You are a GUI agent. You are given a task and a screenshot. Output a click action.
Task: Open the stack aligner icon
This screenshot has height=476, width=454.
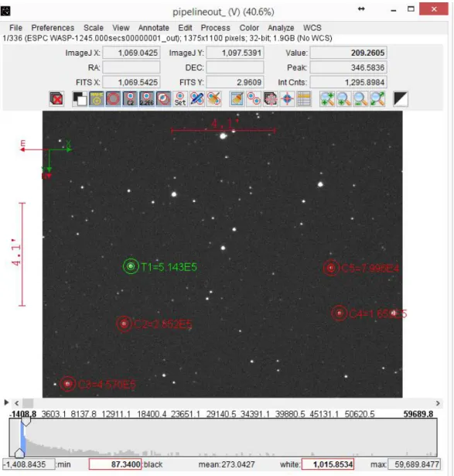point(271,98)
